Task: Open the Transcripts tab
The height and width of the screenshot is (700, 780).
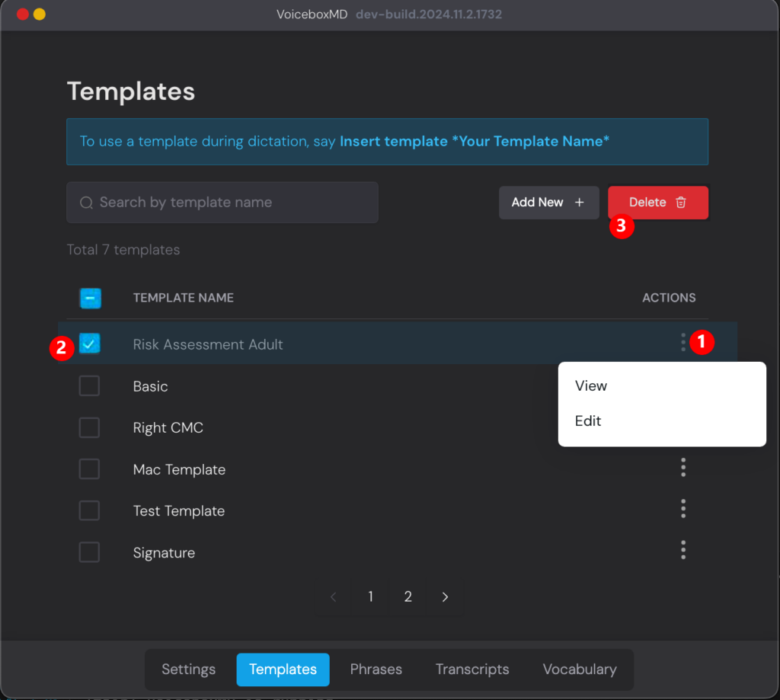Action: pyautogui.click(x=472, y=670)
